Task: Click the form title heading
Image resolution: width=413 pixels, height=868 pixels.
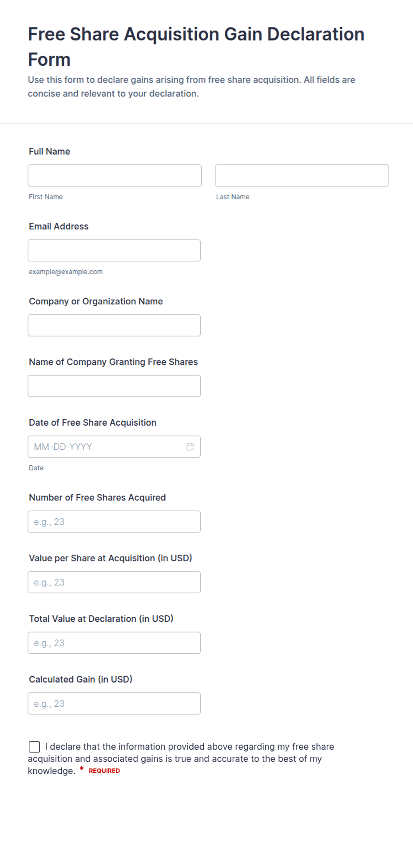Action: pyautogui.click(x=196, y=47)
